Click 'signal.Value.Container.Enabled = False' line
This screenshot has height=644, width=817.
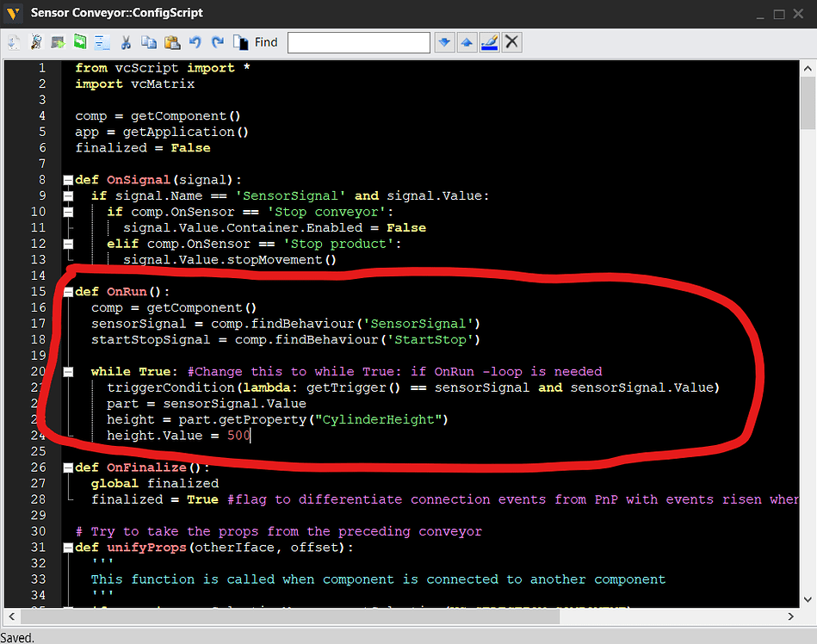tap(275, 227)
